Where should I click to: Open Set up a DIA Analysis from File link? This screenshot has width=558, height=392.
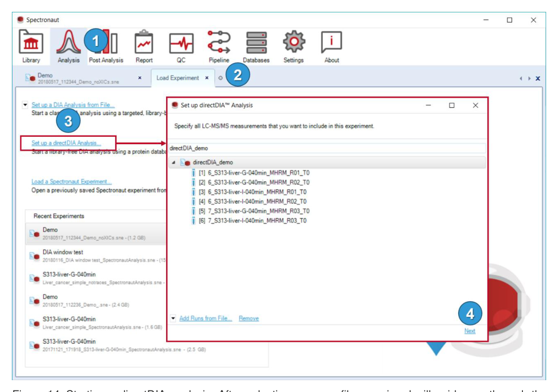73,105
